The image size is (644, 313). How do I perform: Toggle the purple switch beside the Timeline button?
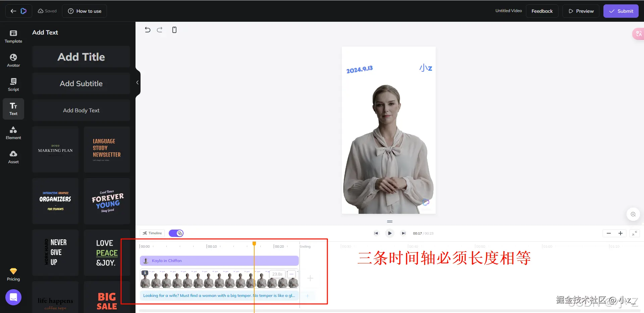pyautogui.click(x=176, y=233)
